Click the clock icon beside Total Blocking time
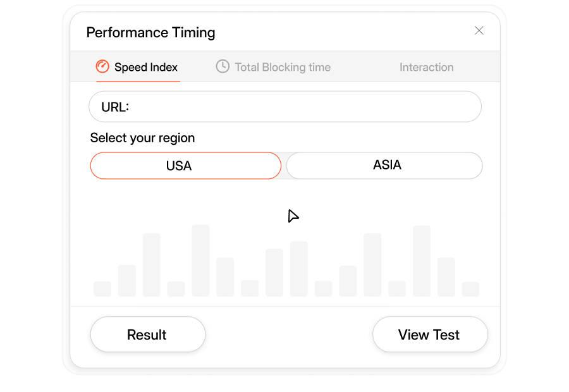The width and height of the screenshot is (569, 392). click(x=223, y=66)
